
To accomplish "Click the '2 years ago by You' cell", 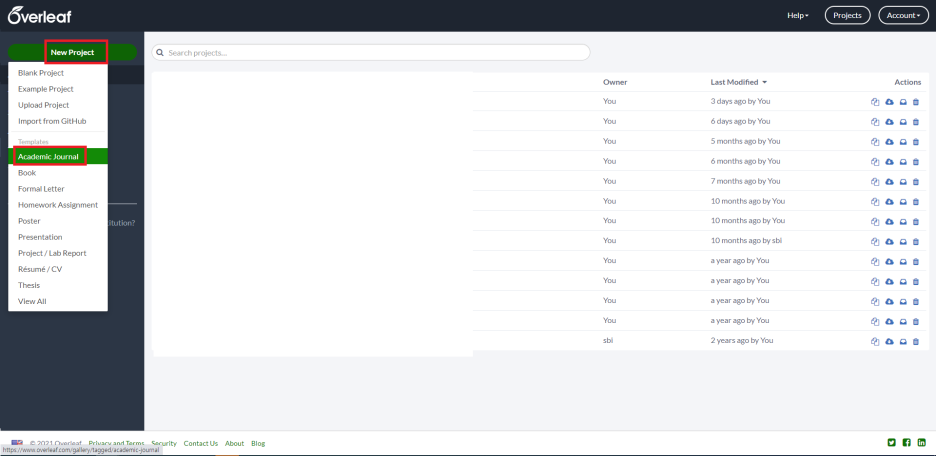I will tap(741, 340).
